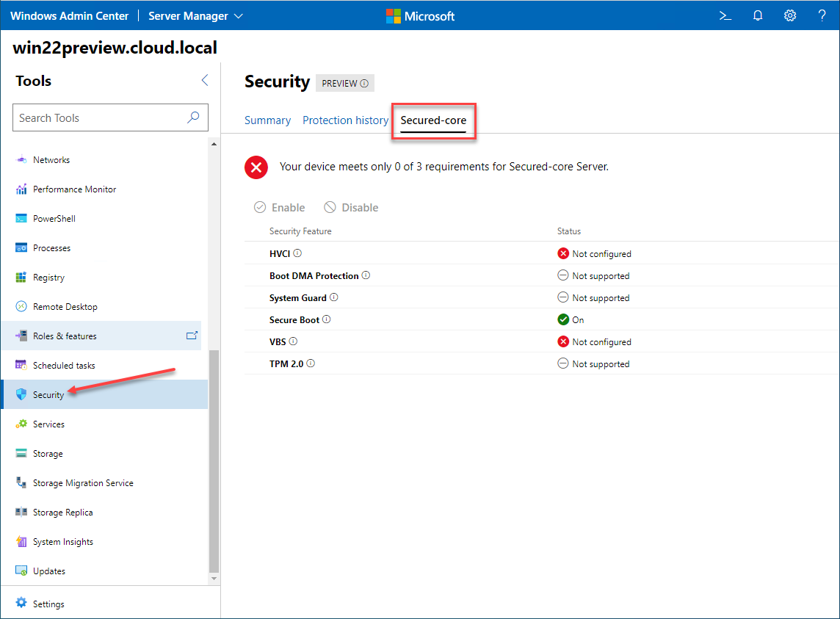Click the Security shield icon
This screenshot has width=840, height=619.
pos(21,394)
